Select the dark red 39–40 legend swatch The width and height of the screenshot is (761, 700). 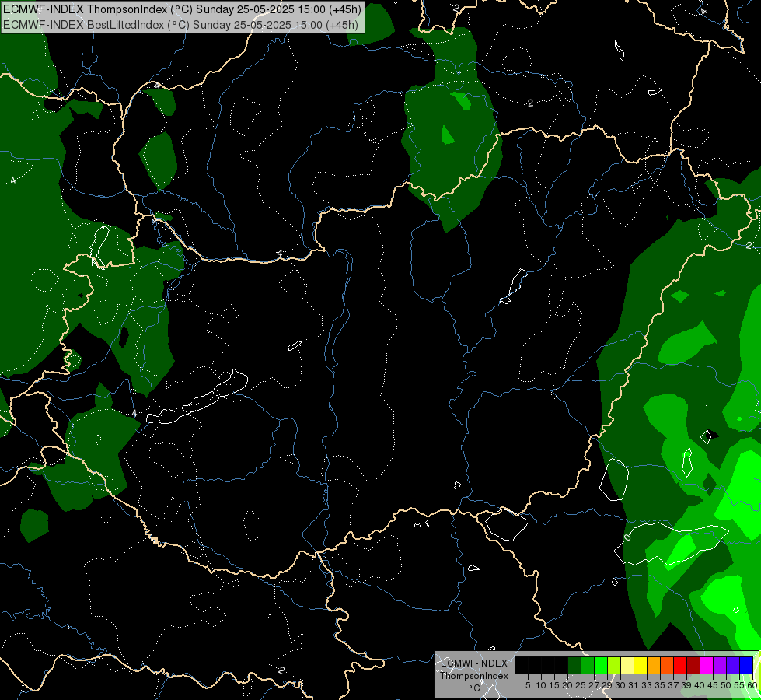[693, 665]
